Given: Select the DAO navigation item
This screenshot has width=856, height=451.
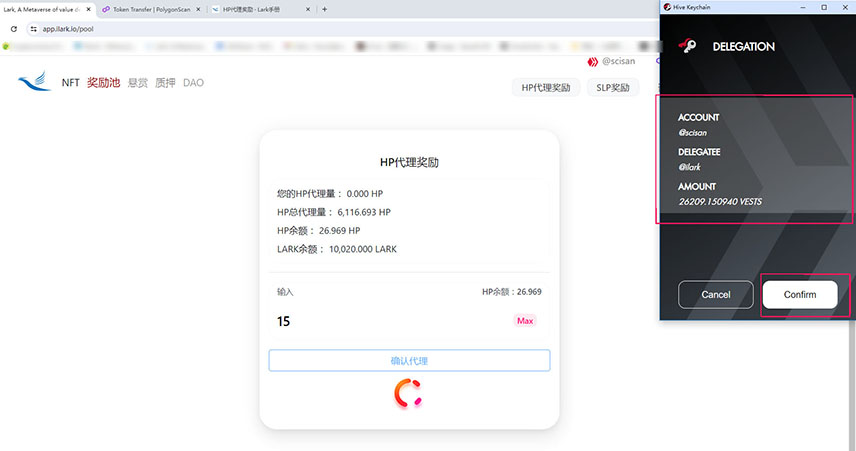Looking at the screenshot, I should click(193, 83).
